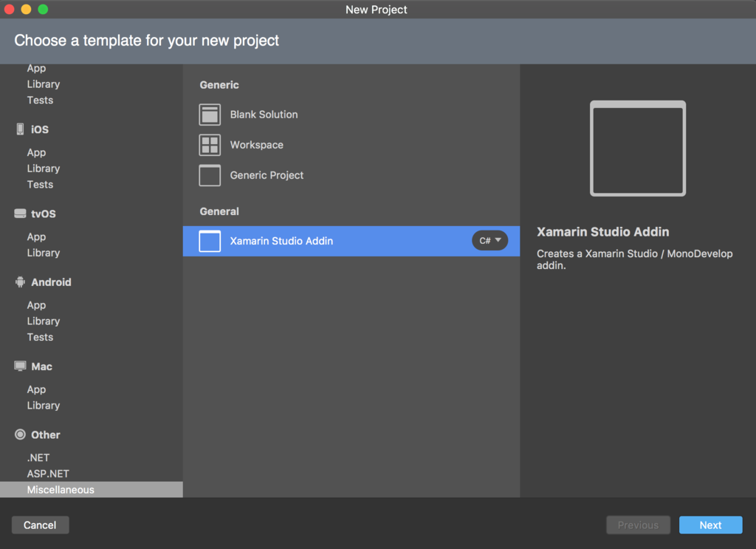Screen dimensions: 756x549
Task: Select Miscellaneous under Other
Action: coord(92,490)
